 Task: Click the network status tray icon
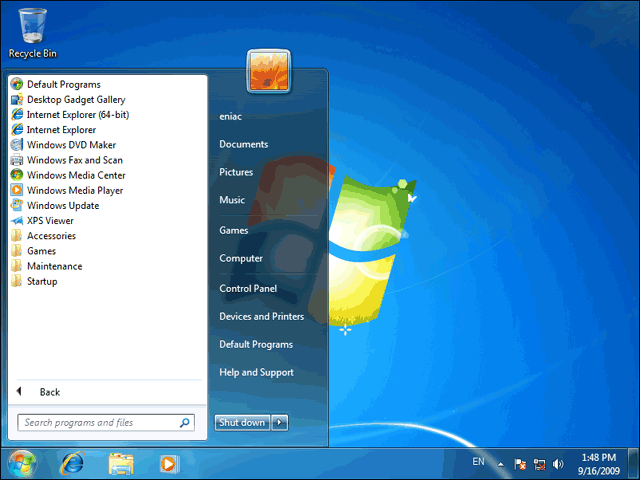pyautogui.click(x=540, y=464)
